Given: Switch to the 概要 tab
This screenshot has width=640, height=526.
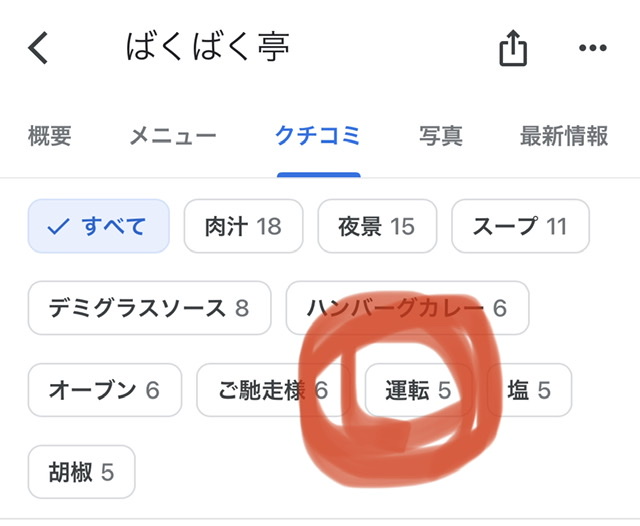Looking at the screenshot, I should coord(50,137).
